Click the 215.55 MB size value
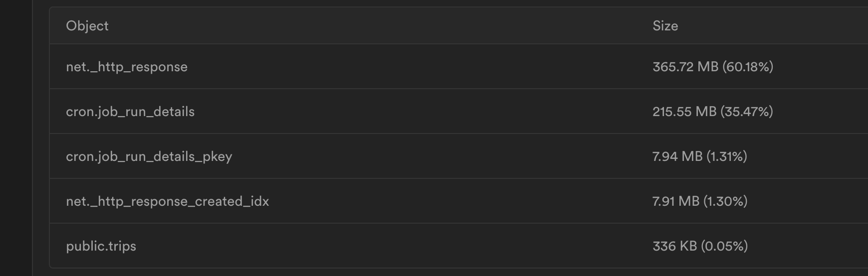Screen dimensions: 868x276 pos(684,112)
